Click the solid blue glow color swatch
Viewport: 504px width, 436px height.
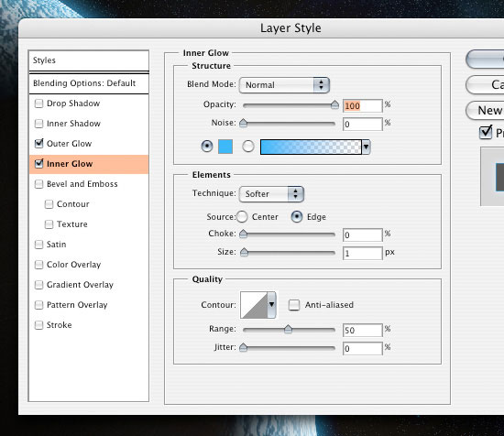[225, 147]
